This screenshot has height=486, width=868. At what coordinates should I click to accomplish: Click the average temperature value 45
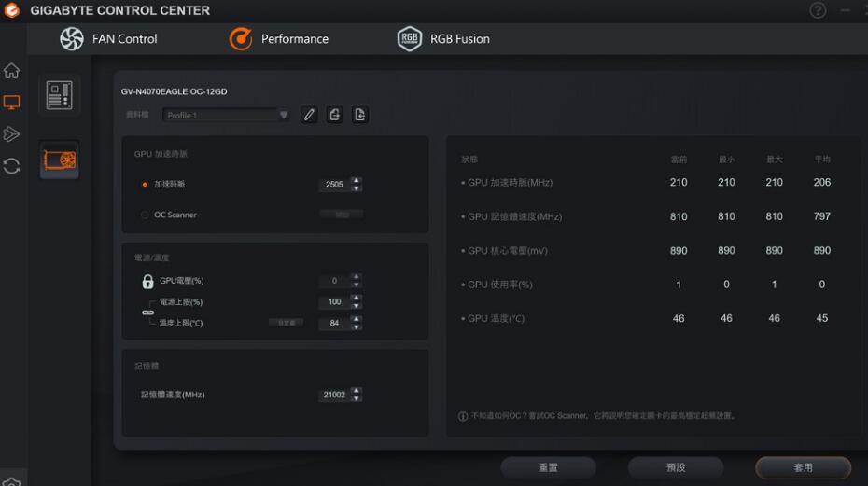821,318
